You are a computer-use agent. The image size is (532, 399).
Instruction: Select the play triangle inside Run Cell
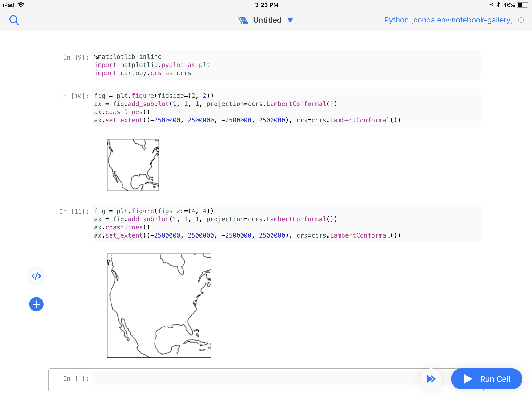pos(468,379)
